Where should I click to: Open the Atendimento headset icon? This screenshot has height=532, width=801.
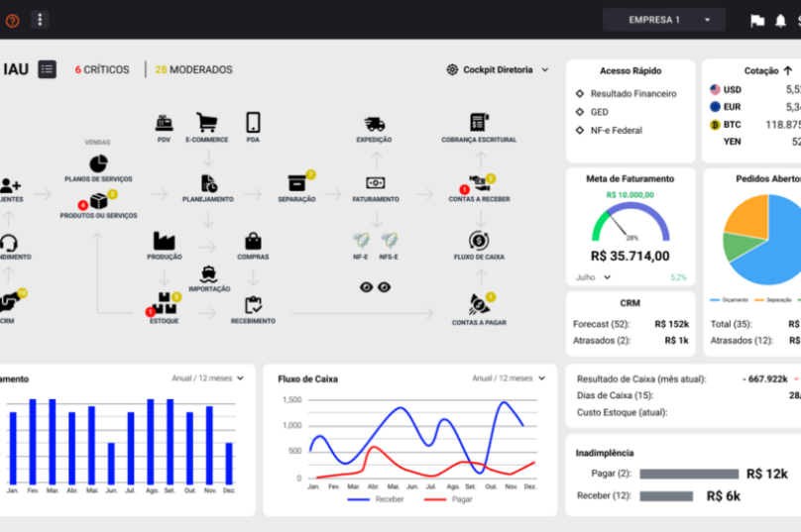tap(9, 242)
